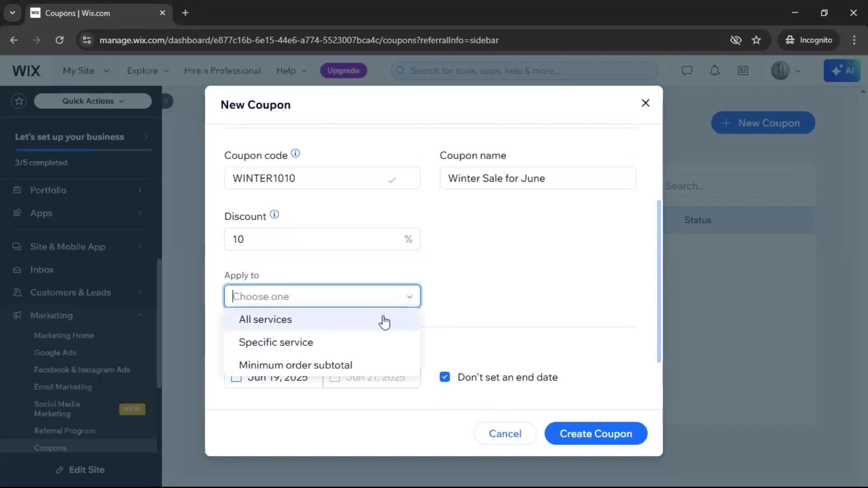The width and height of the screenshot is (868, 488).
Task: Click the Upgrade button
Action: coord(344,71)
